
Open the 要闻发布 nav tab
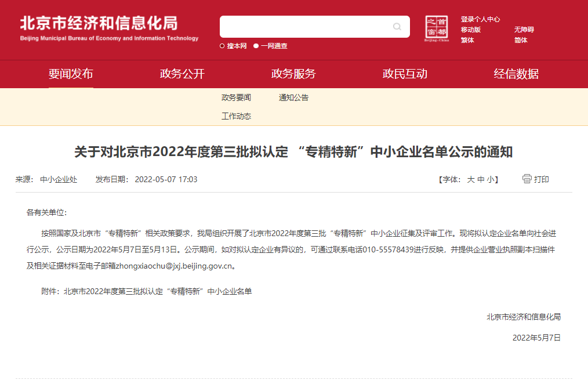click(x=71, y=74)
